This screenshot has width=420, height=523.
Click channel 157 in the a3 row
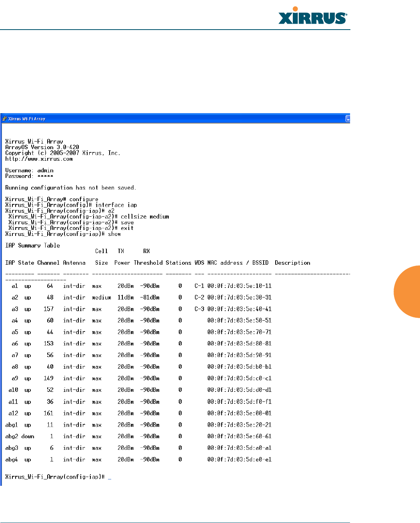pyautogui.click(x=48, y=309)
